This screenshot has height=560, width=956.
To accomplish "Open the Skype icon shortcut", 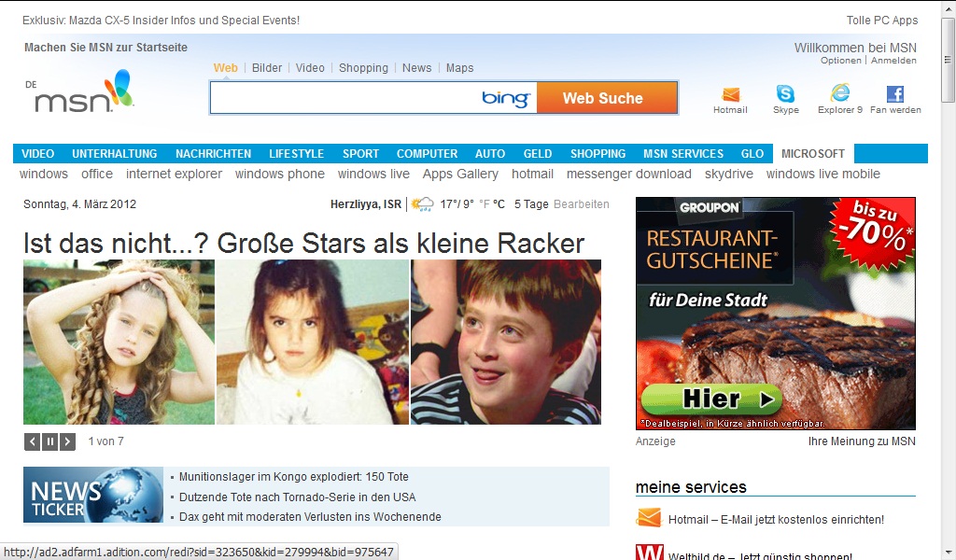I will pyautogui.click(x=785, y=94).
